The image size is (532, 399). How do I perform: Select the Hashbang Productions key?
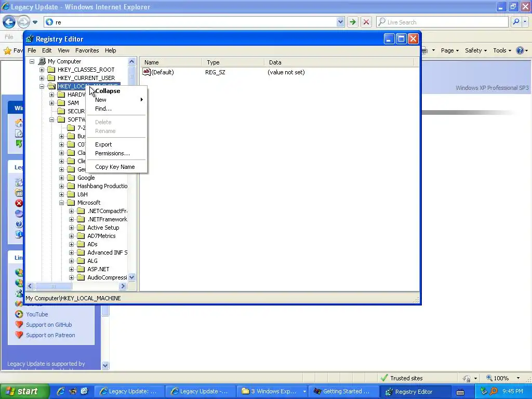(x=102, y=186)
